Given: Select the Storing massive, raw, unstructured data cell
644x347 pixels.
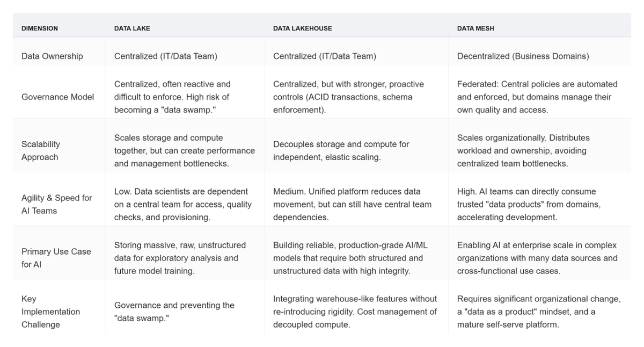Looking at the screenshot, I should tap(180, 258).
